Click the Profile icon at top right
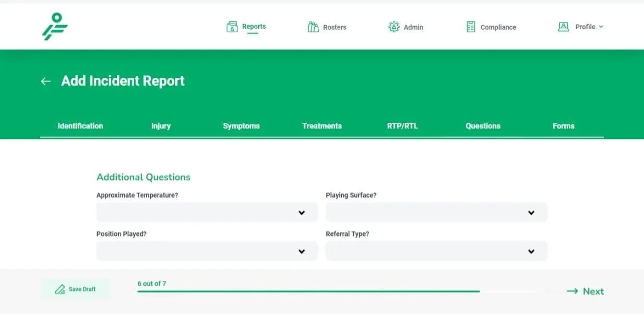644x315 pixels. [x=563, y=27]
